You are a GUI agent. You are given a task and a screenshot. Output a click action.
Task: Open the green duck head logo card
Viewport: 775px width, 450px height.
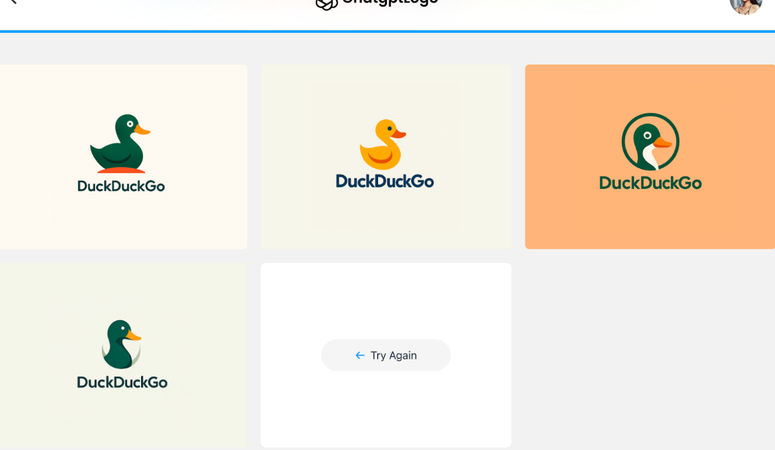[123, 356]
